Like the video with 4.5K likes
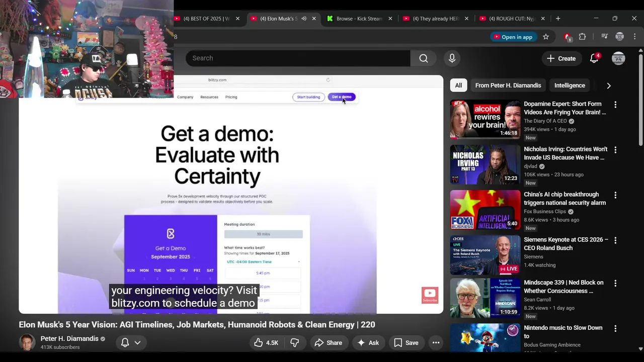This screenshot has height=362, width=644. [x=266, y=343]
